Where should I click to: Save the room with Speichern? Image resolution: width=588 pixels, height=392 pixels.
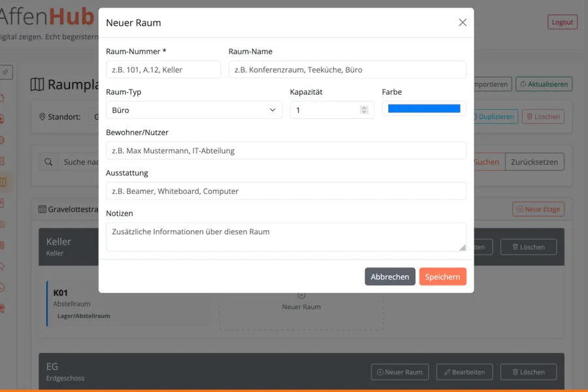(x=442, y=277)
